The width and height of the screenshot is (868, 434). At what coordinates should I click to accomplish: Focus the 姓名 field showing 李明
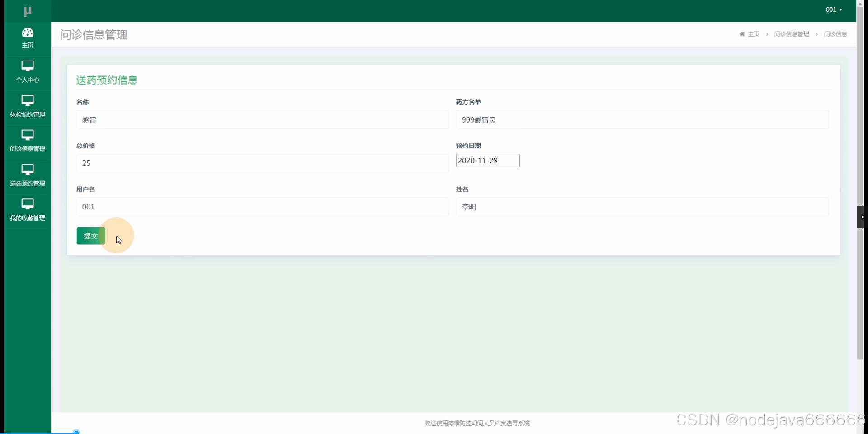click(x=642, y=207)
